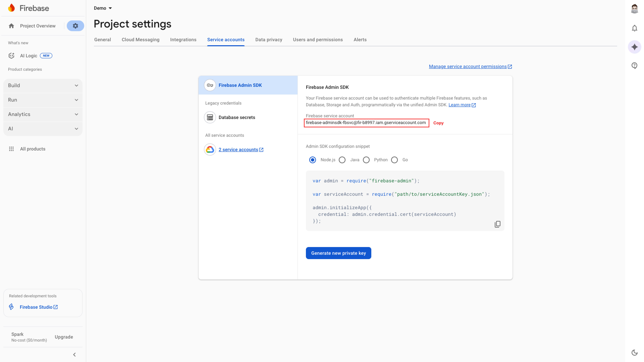Collapse the sidebar with left chevron
The width and height of the screenshot is (644, 362).
[x=74, y=354]
